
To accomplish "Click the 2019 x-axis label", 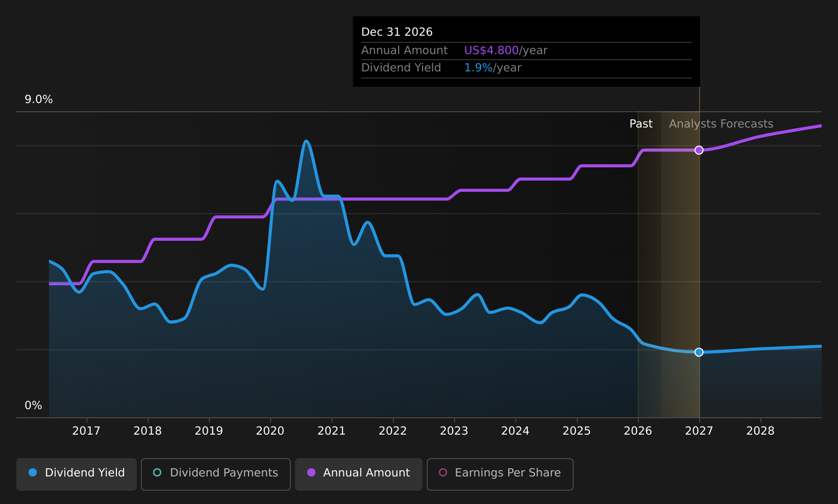I will tap(209, 431).
